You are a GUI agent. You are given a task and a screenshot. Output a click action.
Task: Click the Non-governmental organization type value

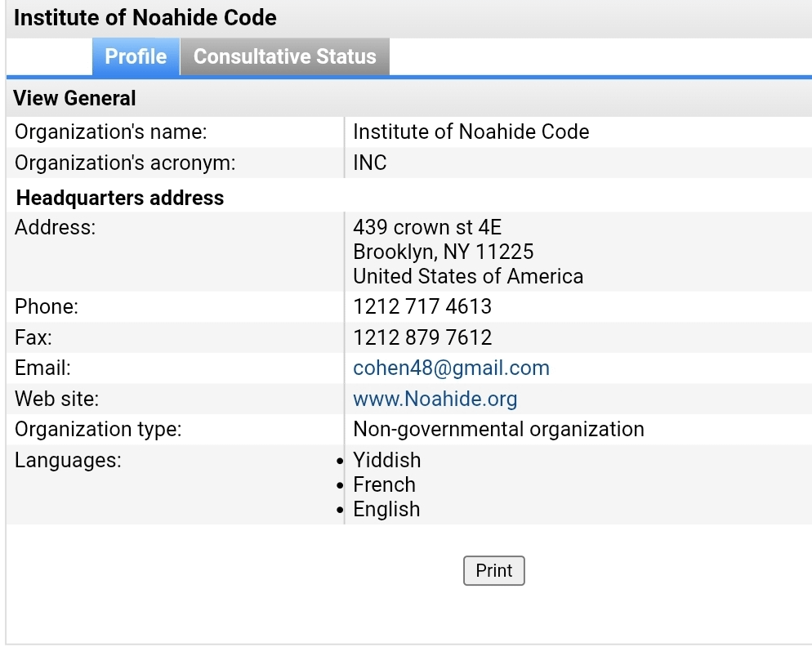(x=498, y=430)
